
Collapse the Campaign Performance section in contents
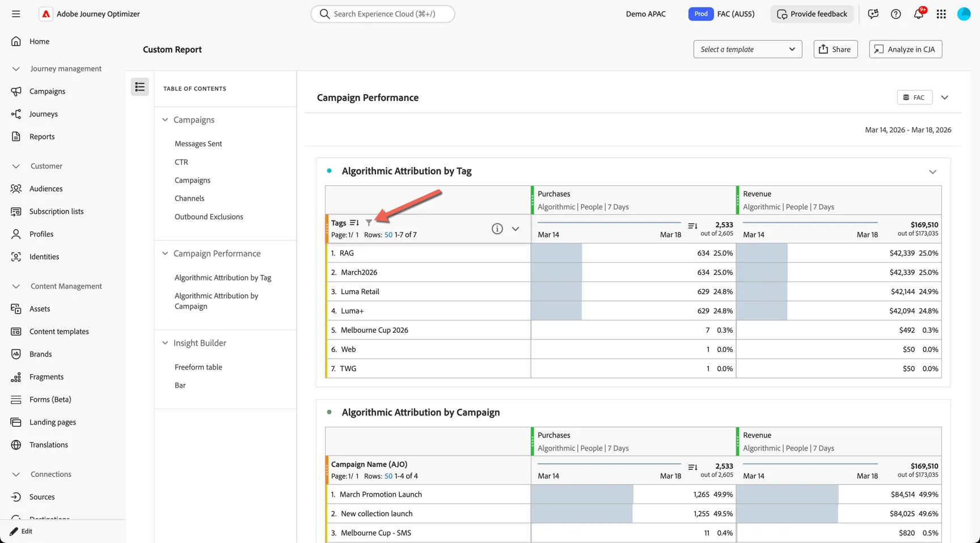(165, 253)
